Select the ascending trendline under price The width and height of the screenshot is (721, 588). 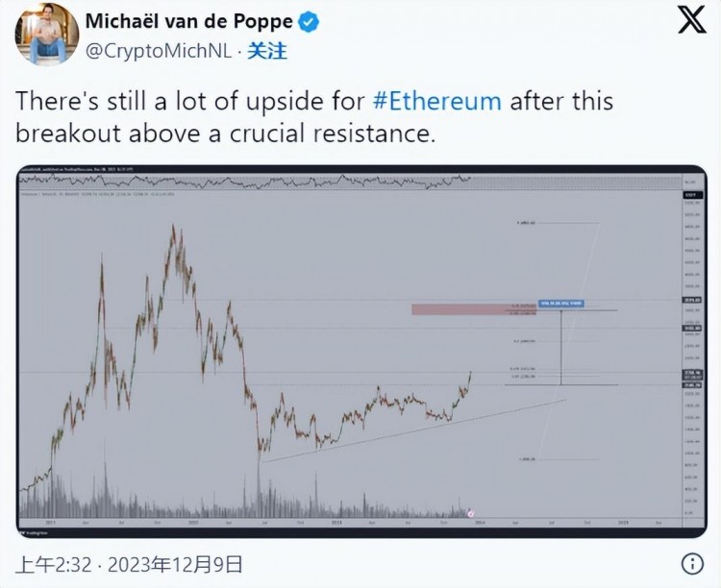coord(413,430)
